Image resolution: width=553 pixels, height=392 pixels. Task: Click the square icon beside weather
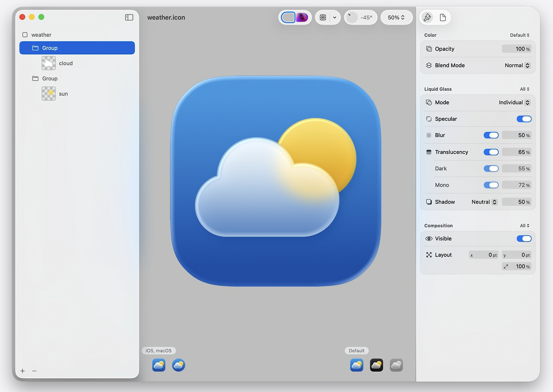25,35
